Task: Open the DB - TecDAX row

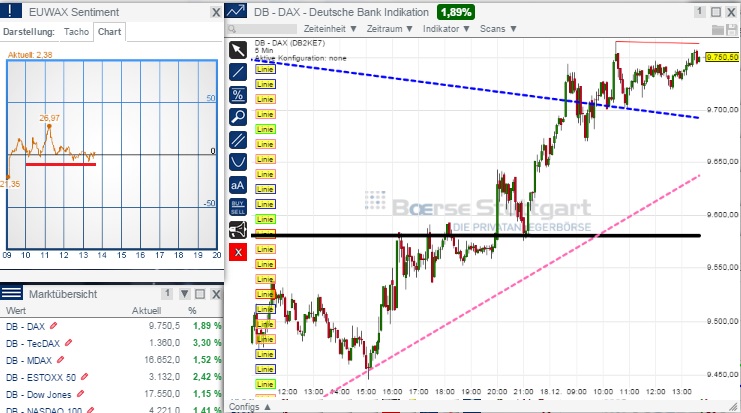Action: (x=112, y=343)
